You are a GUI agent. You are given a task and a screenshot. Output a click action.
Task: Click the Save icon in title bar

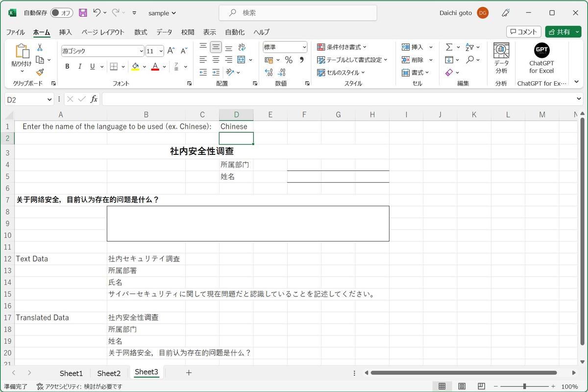coord(83,13)
